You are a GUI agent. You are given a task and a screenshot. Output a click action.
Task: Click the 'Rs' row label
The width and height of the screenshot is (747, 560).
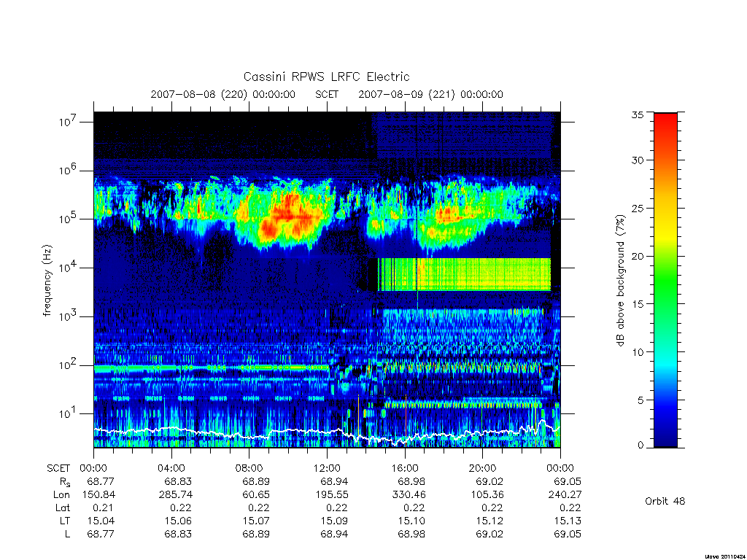(x=65, y=482)
